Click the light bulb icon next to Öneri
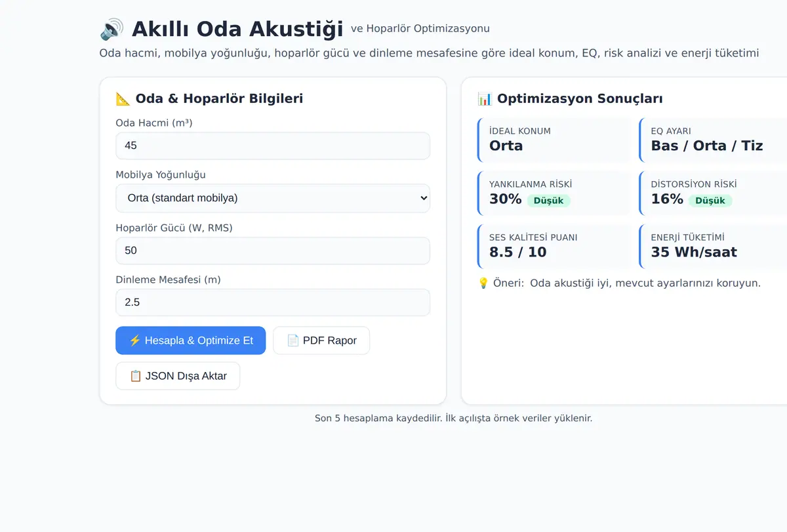Image resolution: width=787 pixels, height=532 pixels. coord(483,283)
